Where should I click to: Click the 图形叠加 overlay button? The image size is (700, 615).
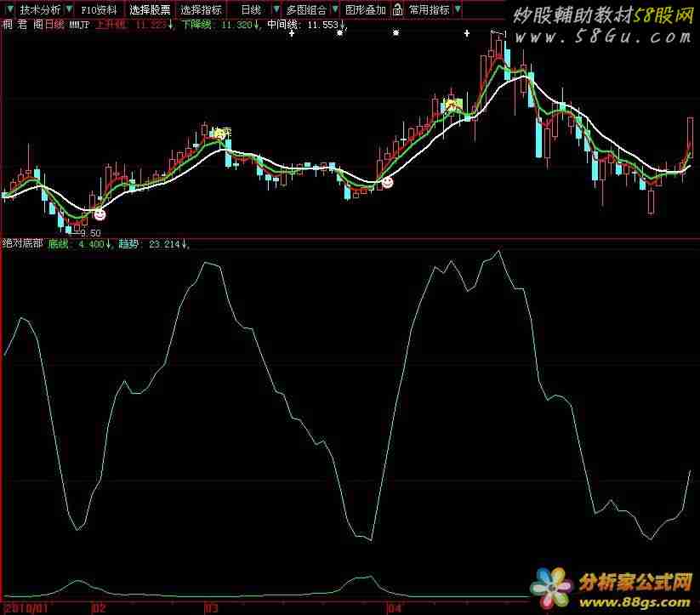point(366,9)
